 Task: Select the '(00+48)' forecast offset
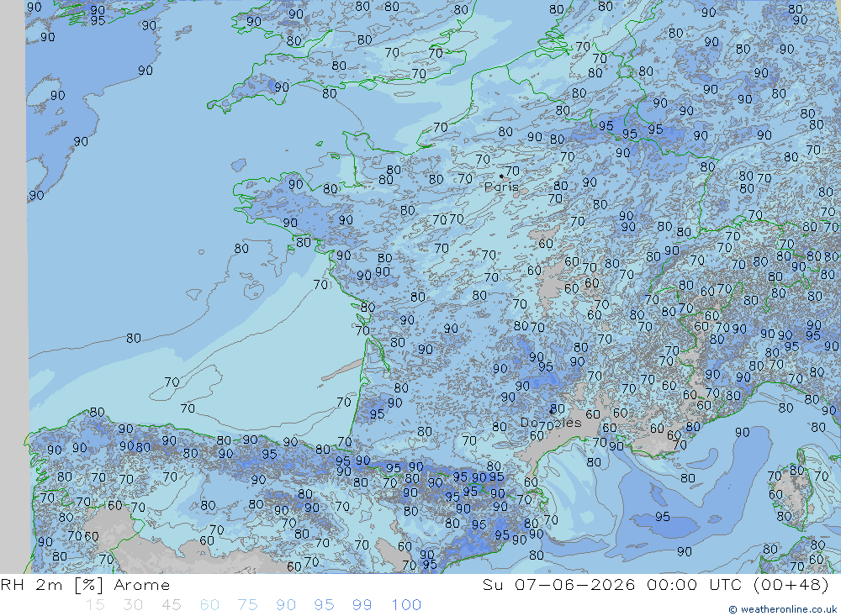tap(791, 584)
